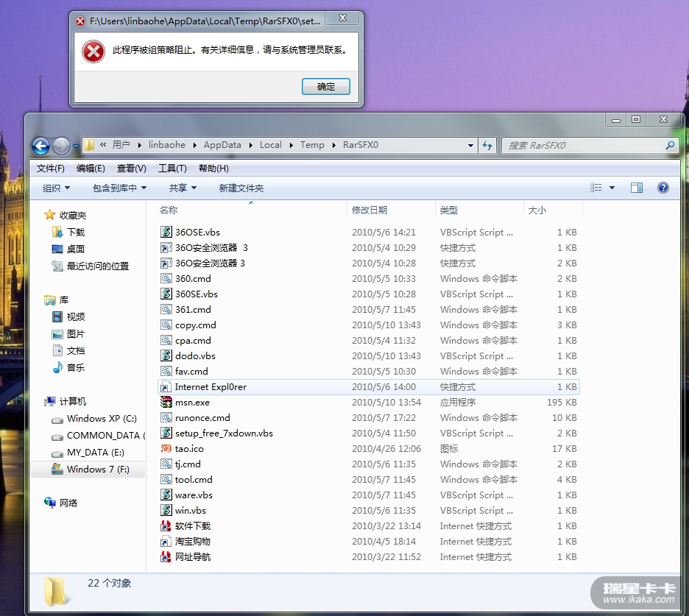Select the Windows XP (C:) drive
Image resolution: width=689 pixels, height=616 pixels.
102,418
